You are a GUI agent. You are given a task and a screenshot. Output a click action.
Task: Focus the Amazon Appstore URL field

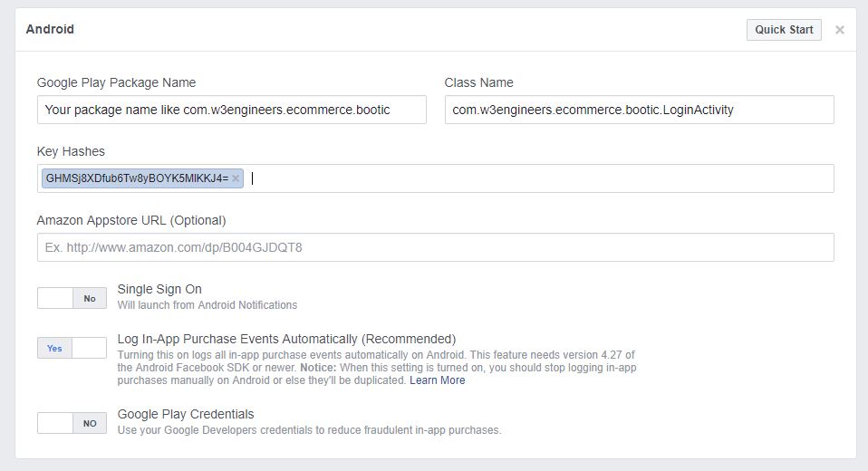pyautogui.click(x=435, y=247)
